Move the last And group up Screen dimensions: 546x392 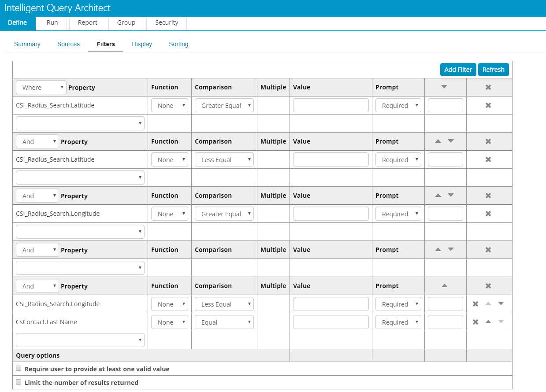coord(444,286)
